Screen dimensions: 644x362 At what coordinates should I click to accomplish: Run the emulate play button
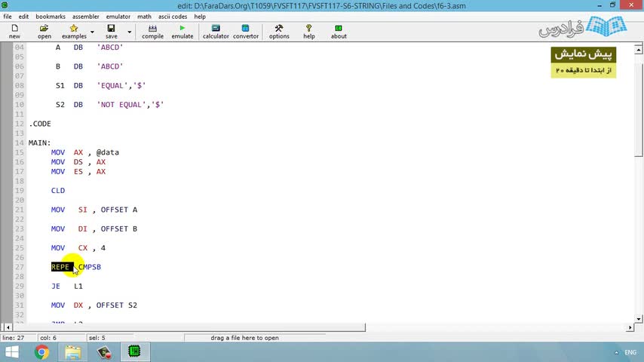click(182, 31)
